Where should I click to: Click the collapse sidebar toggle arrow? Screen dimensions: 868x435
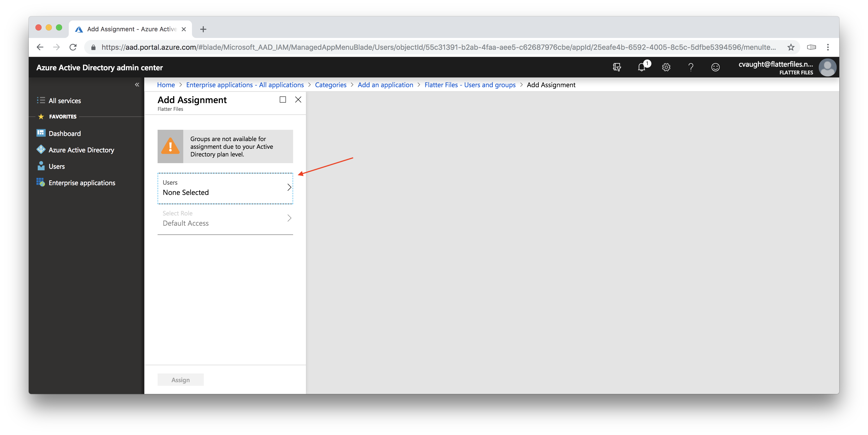[x=137, y=84]
